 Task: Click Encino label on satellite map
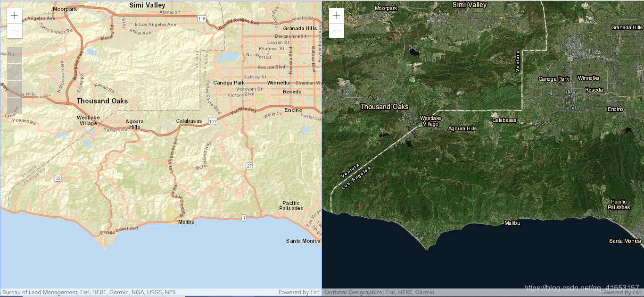616,110
